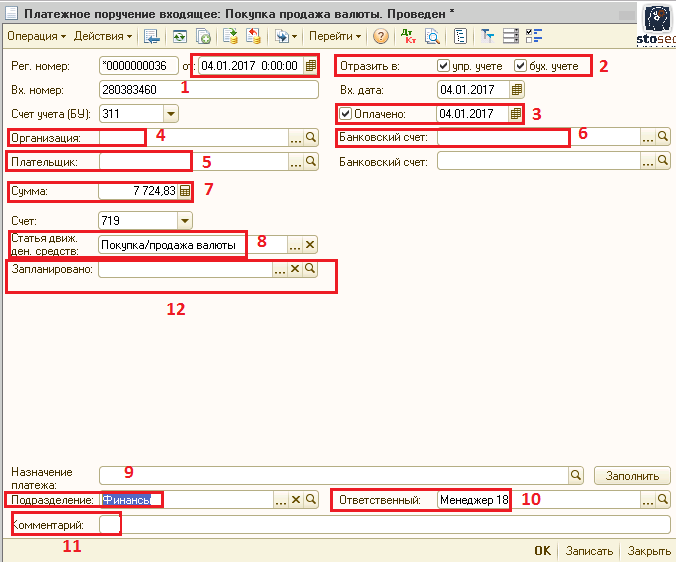Click the Дт/Кт postings icon
The image size is (676, 562).
[x=408, y=36]
